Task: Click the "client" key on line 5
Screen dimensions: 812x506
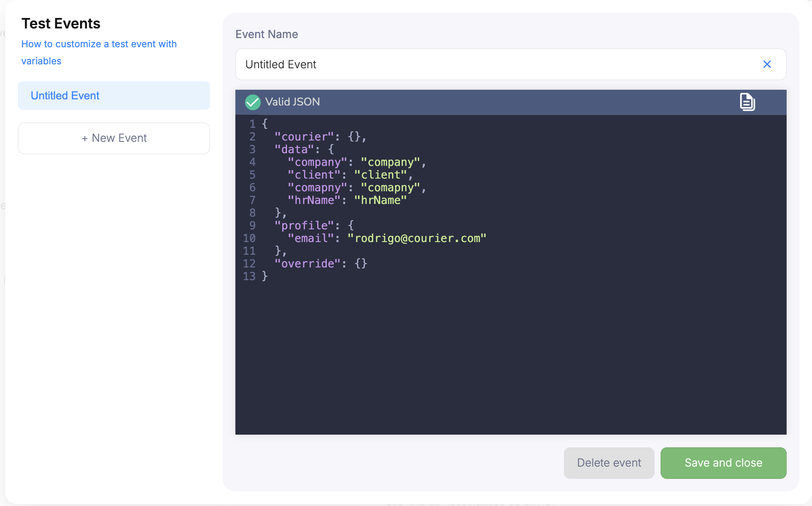Action: [x=314, y=175]
